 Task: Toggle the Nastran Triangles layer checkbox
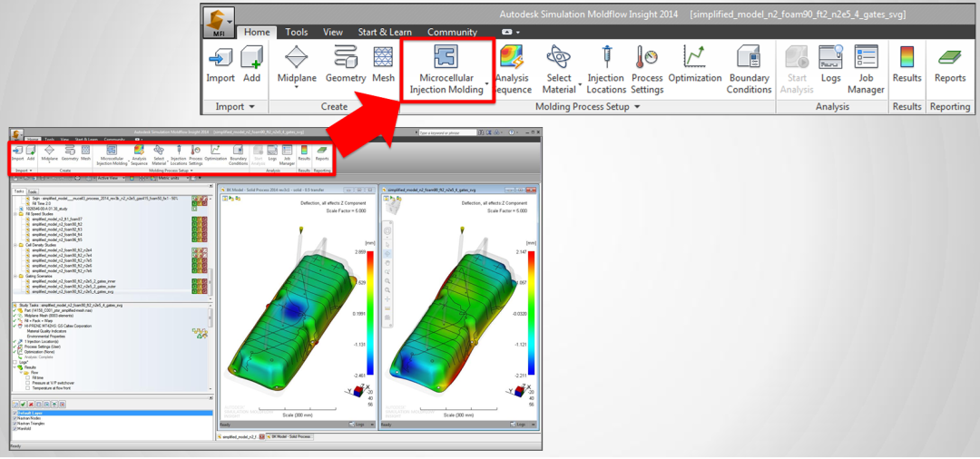pos(15,424)
